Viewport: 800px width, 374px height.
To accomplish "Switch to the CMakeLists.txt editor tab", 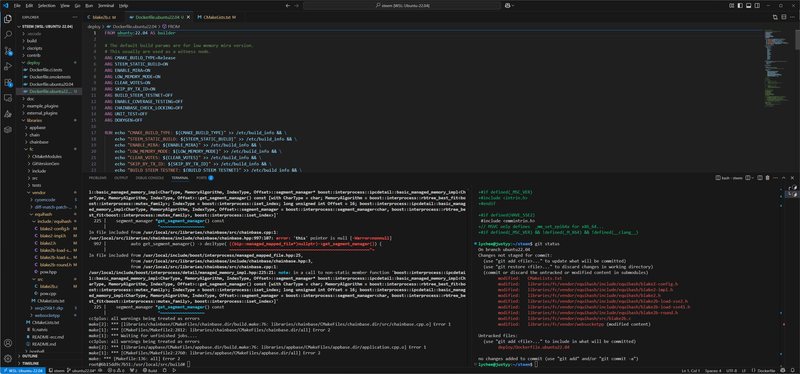I will point(217,17).
